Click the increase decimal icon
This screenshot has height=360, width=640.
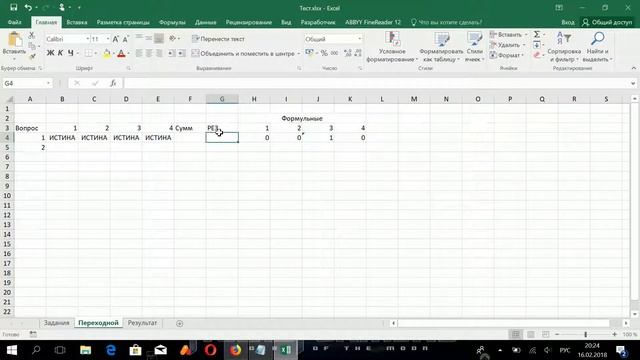click(x=348, y=53)
